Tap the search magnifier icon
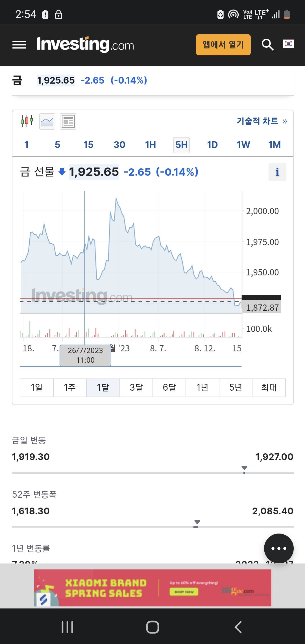This screenshot has height=644, width=305. [267, 45]
